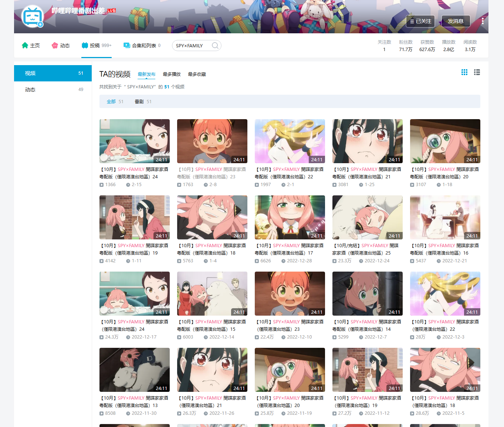Switch to grid view layout
This screenshot has width=504, height=427.
pyautogui.click(x=464, y=72)
